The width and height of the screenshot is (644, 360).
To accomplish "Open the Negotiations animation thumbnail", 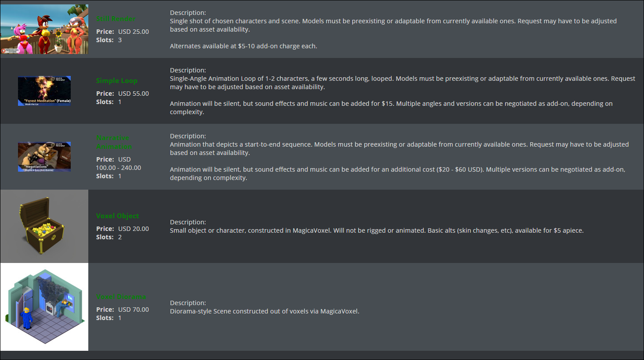I will tap(44, 157).
